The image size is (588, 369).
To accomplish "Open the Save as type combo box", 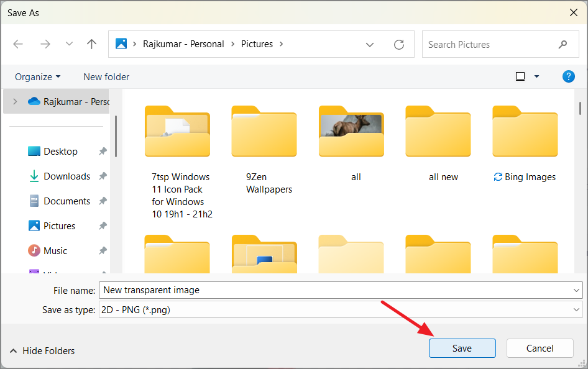I will (341, 310).
